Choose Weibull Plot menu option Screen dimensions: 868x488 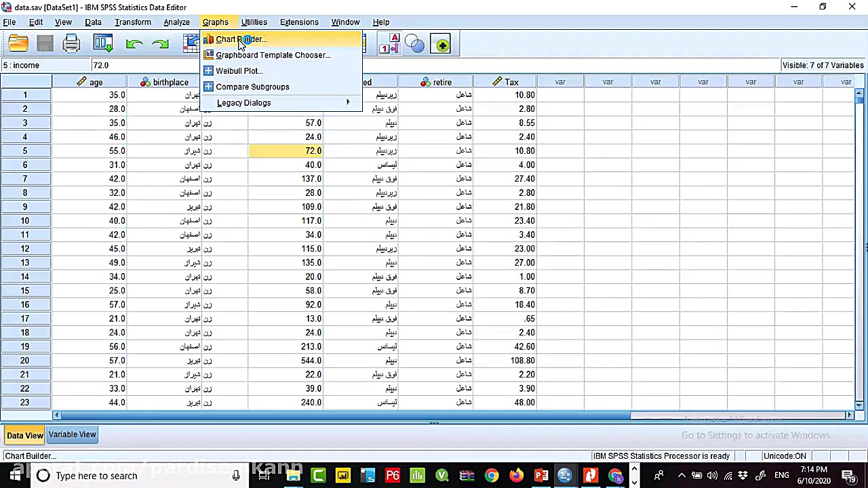[x=239, y=70]
